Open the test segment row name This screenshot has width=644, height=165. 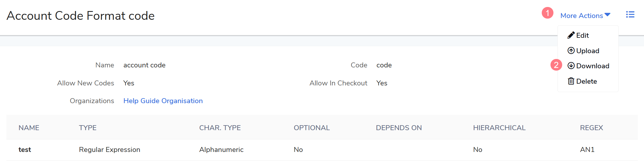tap(25, 150)
